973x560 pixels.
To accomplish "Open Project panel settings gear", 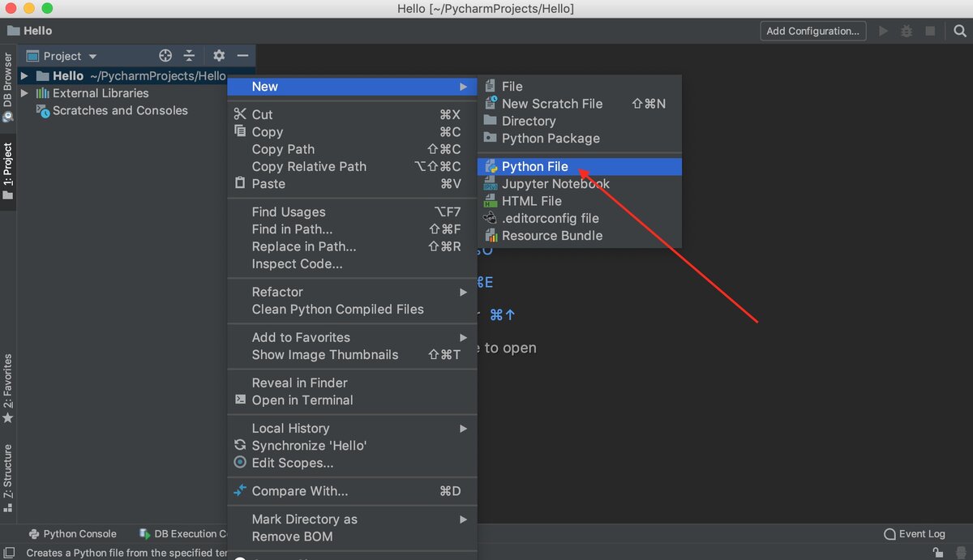I will click(x=219, y=56).
